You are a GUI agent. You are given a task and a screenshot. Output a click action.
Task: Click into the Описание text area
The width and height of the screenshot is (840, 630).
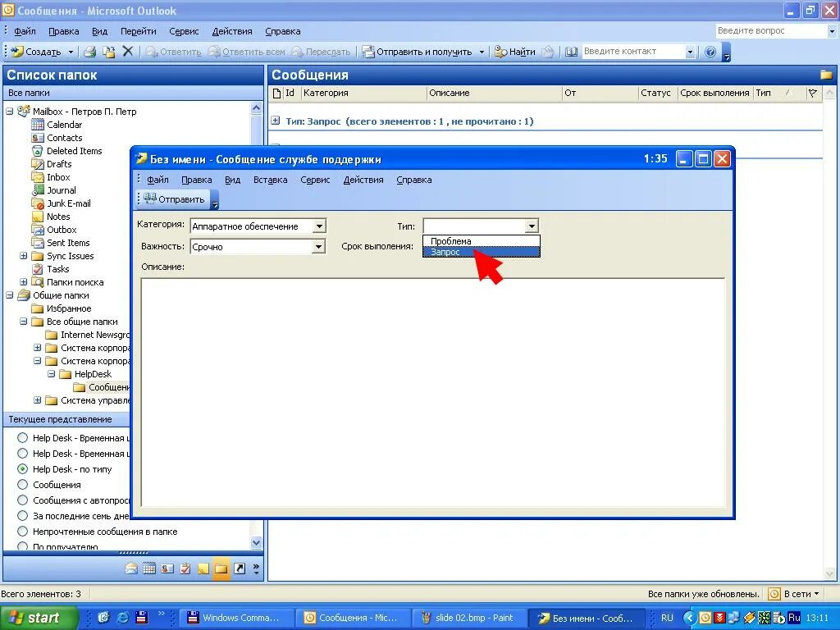click(433, 392)
